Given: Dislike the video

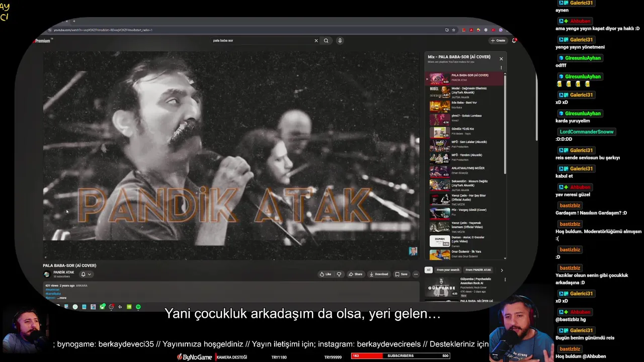Looking at the screenshot, I should click(339, 274).
